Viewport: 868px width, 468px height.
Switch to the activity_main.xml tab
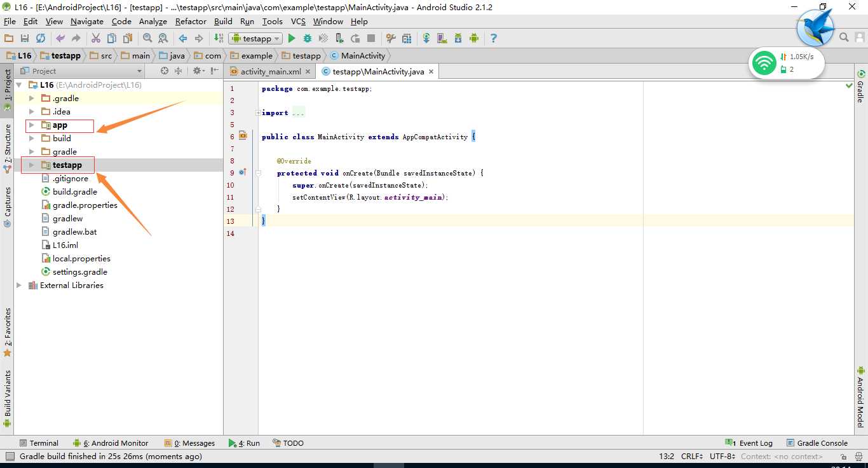point(271,72)
